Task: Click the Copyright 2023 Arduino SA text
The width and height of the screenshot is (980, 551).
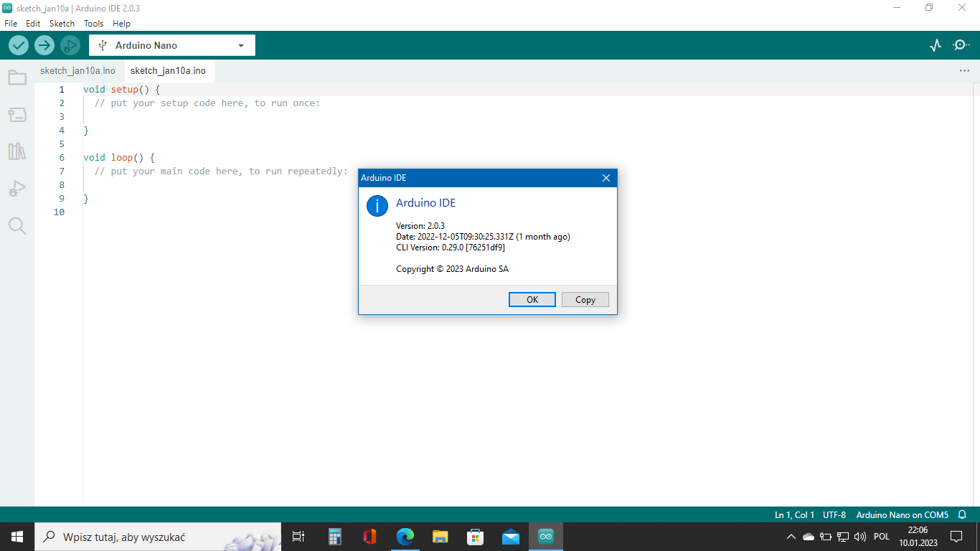Action: click(452, 269)
